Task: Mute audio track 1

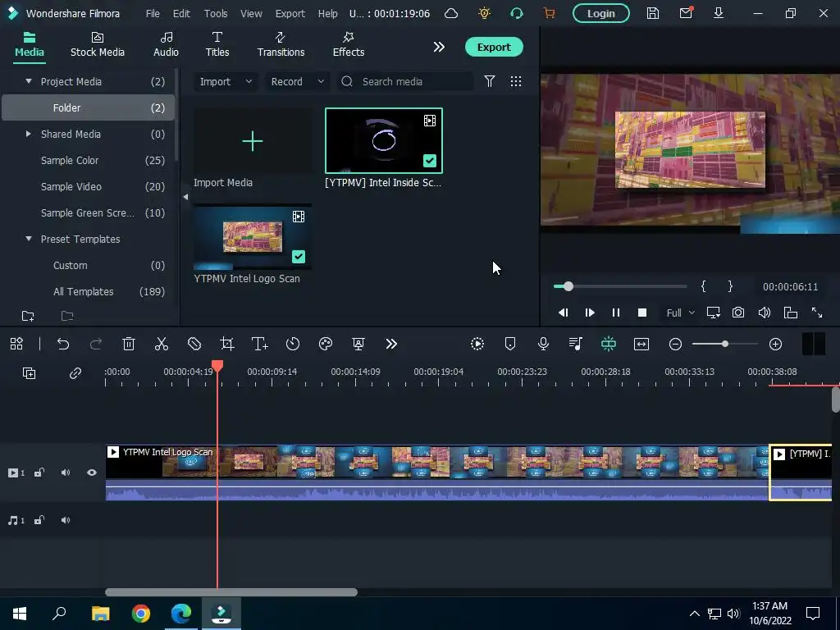Action: (x=66, y=520)
